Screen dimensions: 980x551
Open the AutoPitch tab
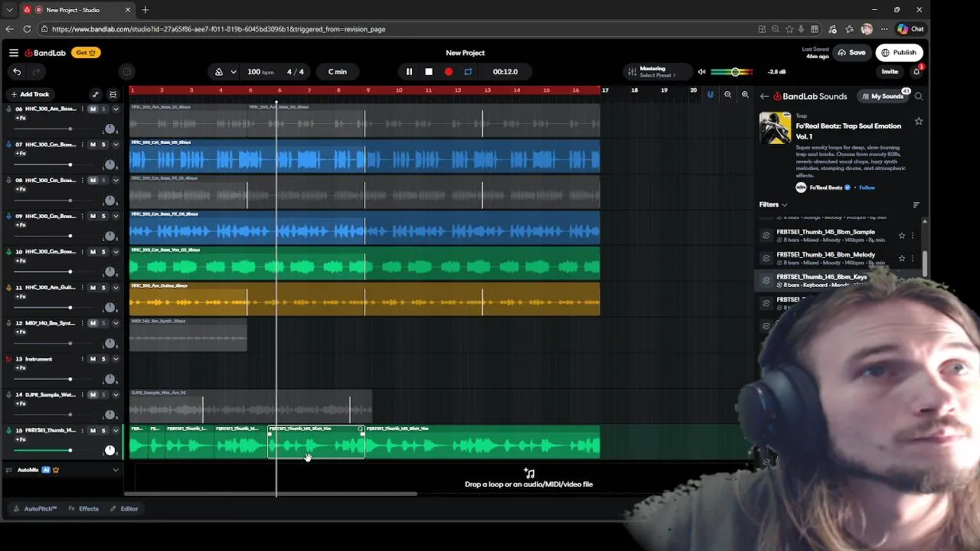point(35,509)
